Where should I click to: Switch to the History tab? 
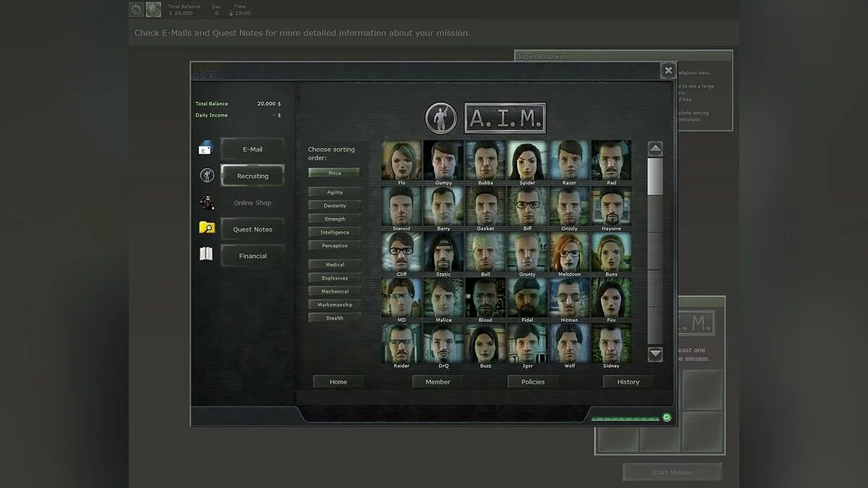628,382
